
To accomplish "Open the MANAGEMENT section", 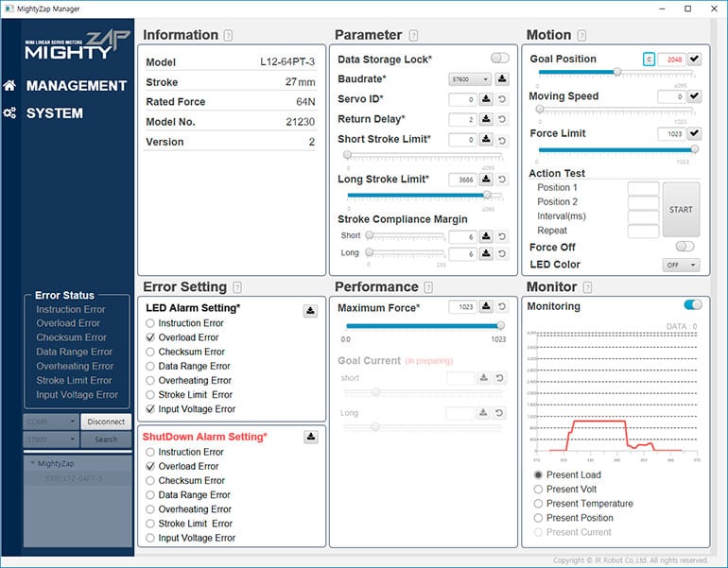I will point(76,86).
